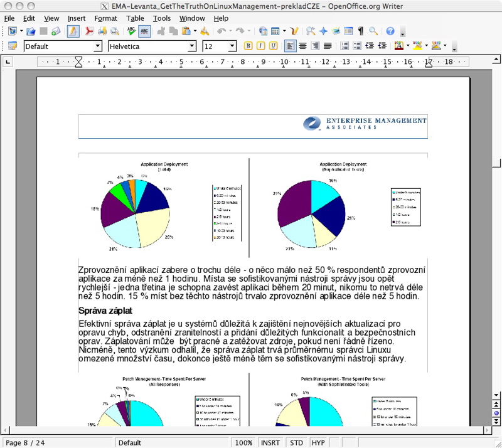The height and width of the screenshot is (448, 502).
Task: Click Increase Indent icon
Action: pyautogui.click(x=382, y=46)
